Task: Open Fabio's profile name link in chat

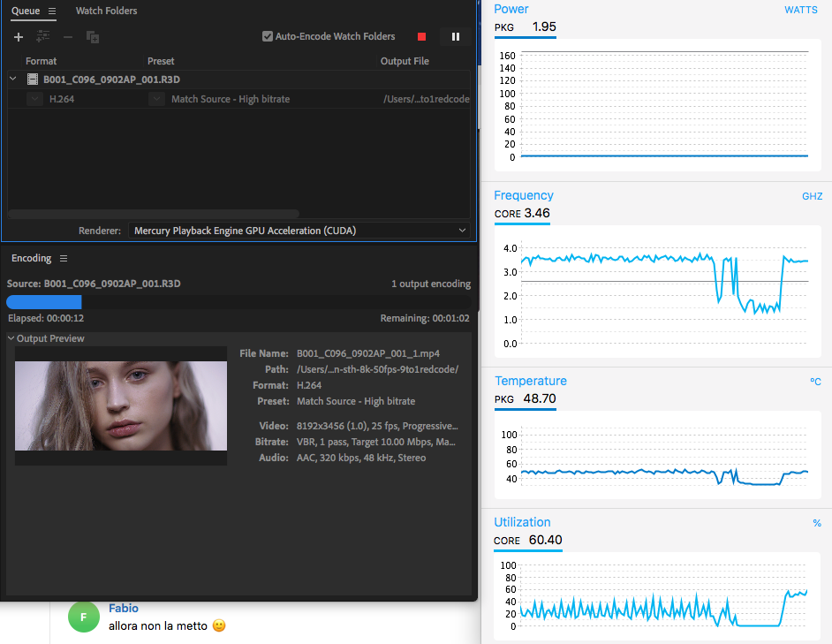Action: pos(123,609)
